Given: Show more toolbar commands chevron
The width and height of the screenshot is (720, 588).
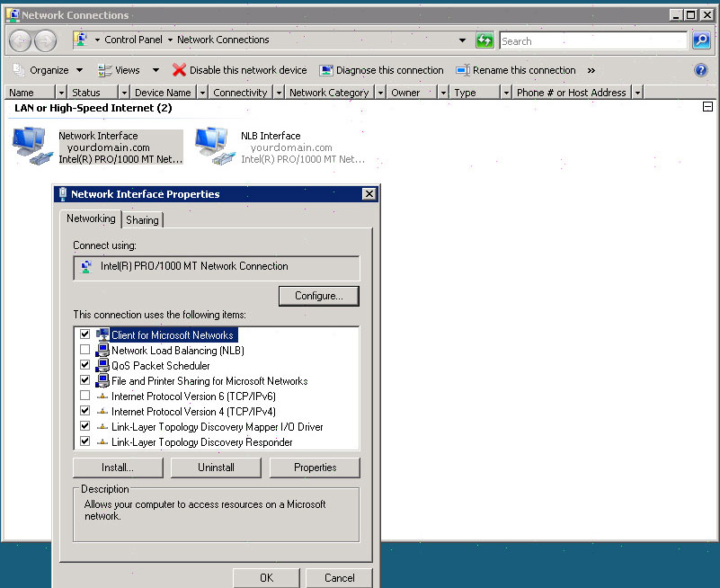Looking at the screenshot, I should coord(591,70).
